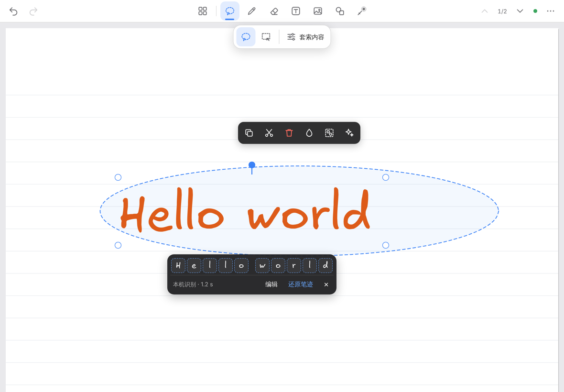The image size is (564, 392).
Task: Click the green sync status dot
Action: pyautogui.click(x=535, y=11)
